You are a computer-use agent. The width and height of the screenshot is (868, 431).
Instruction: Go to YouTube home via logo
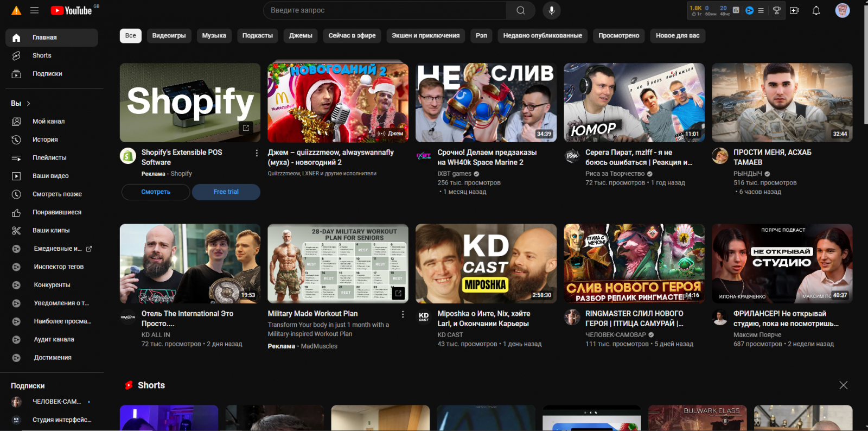71,10
